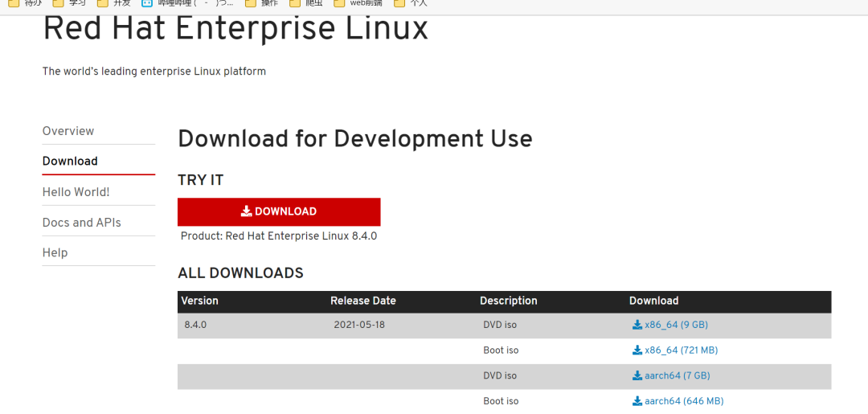Click DVD iso in the x86_64 (9 GB) row

click(x=500, y=325)
